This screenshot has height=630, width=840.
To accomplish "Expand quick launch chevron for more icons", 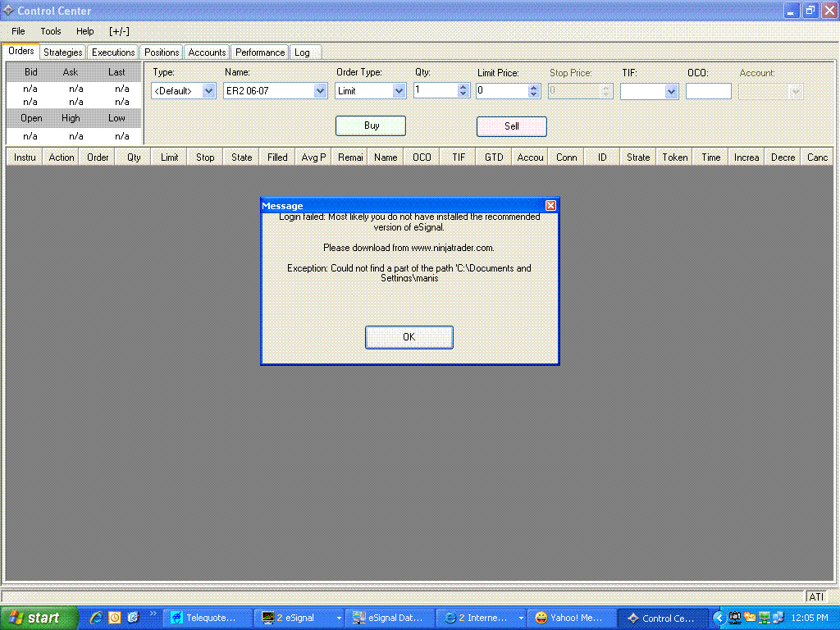I will coord(152,614).
